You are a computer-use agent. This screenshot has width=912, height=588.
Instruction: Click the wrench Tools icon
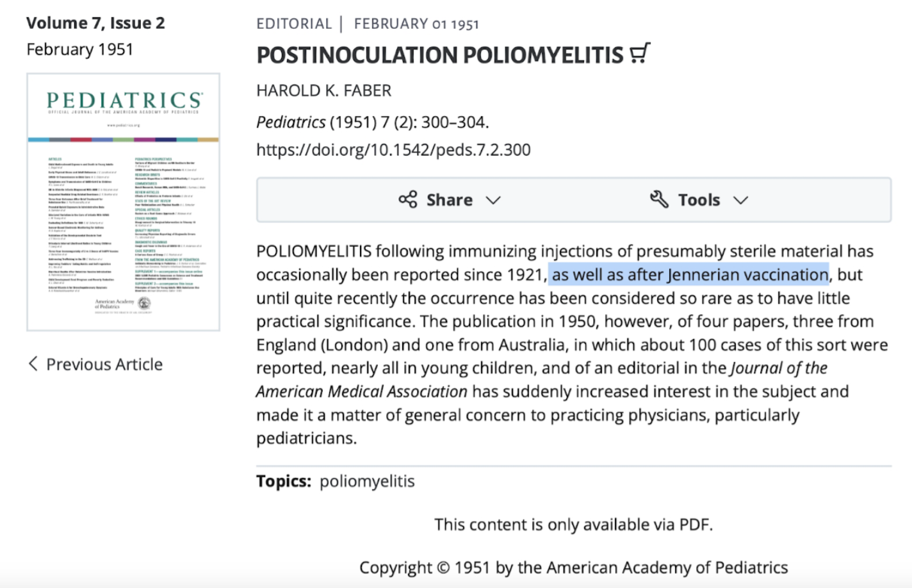point(659,199)
